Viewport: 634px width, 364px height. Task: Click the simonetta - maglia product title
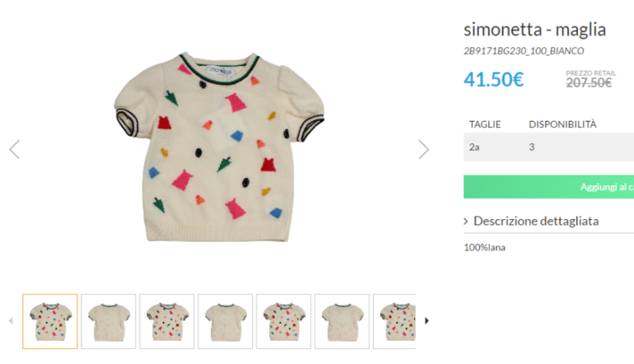(534, 30)
